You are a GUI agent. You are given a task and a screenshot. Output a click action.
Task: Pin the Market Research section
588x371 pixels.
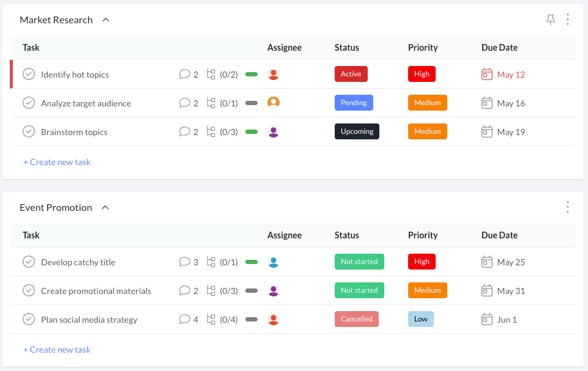pyautogui.click(x=550, y=20)
